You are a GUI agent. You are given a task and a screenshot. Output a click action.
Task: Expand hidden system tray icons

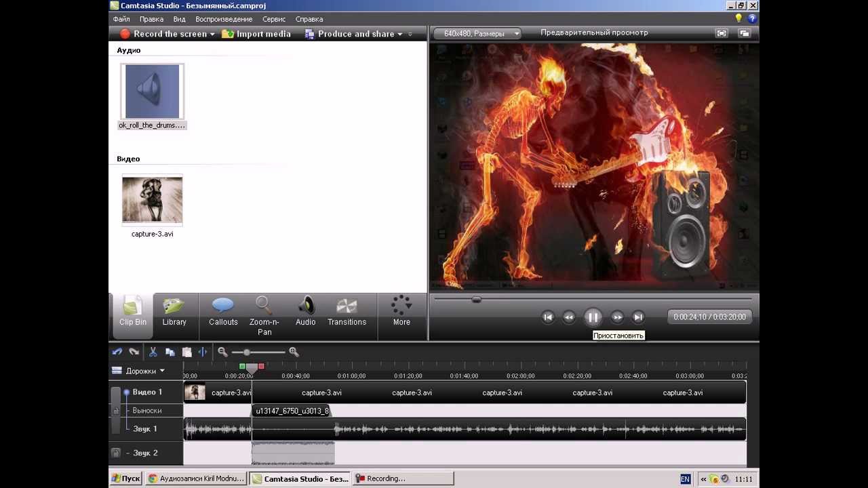[x=703, y=479]
